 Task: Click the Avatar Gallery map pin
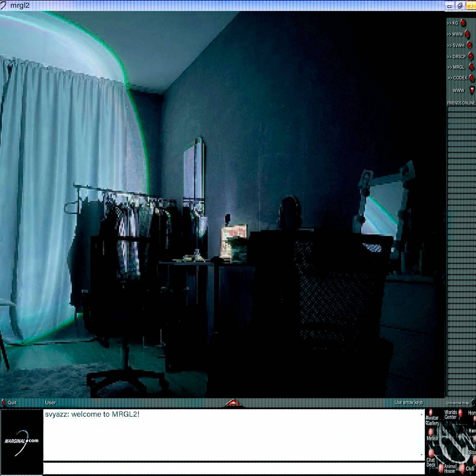tap(430, 413)
